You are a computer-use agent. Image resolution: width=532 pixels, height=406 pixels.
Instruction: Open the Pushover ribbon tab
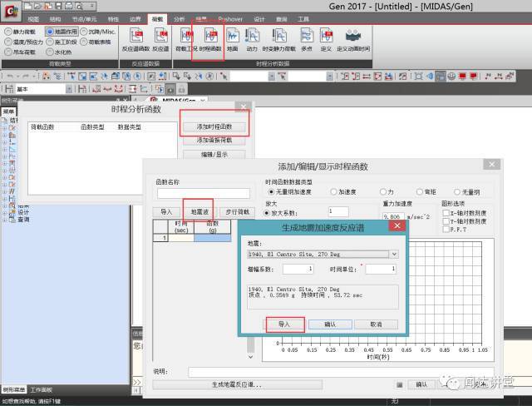pos(231,19)
